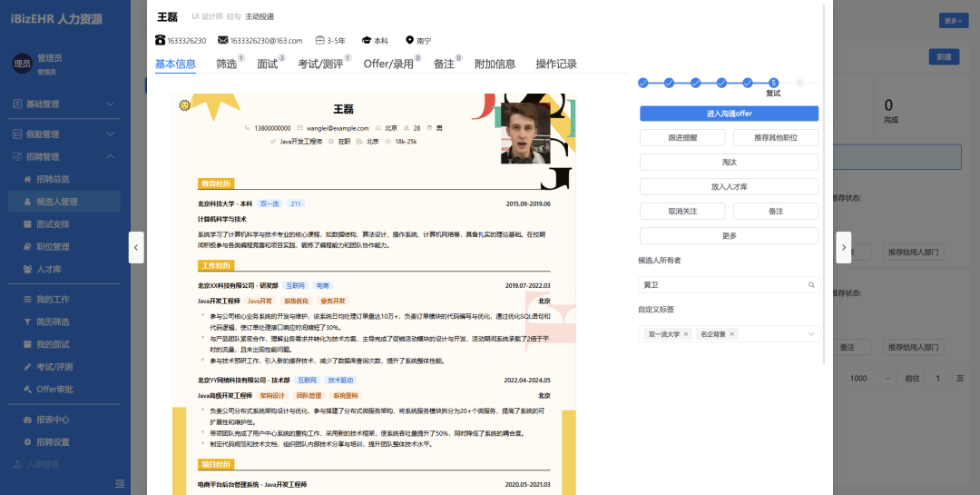Expand the 基础管理 sidebar section
The image size is (980, 495).
[111, 104]
